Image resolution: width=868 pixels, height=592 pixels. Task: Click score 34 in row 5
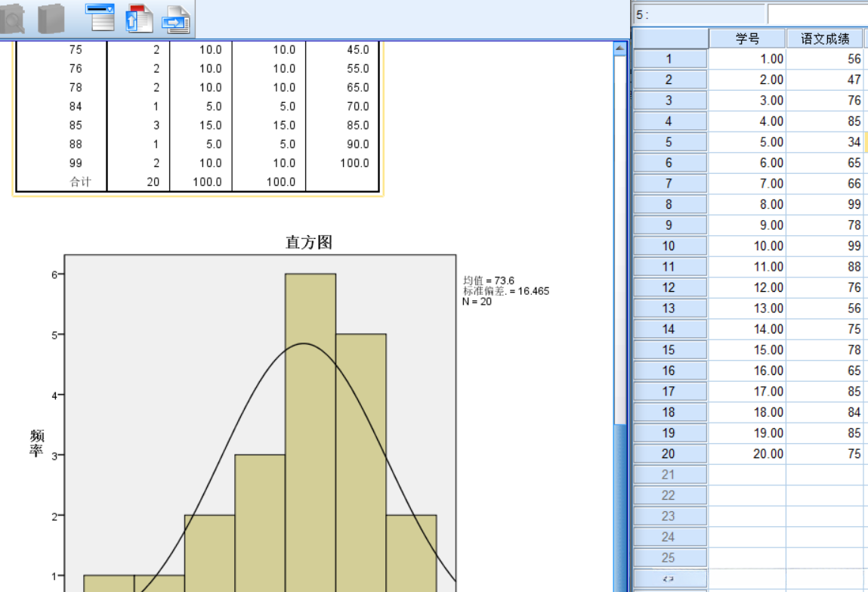point(825,142)
